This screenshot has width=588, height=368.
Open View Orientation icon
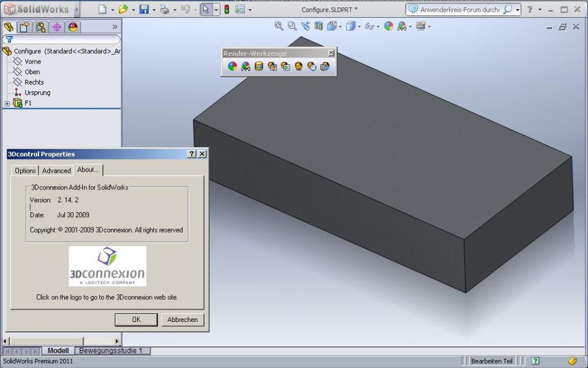331,26
